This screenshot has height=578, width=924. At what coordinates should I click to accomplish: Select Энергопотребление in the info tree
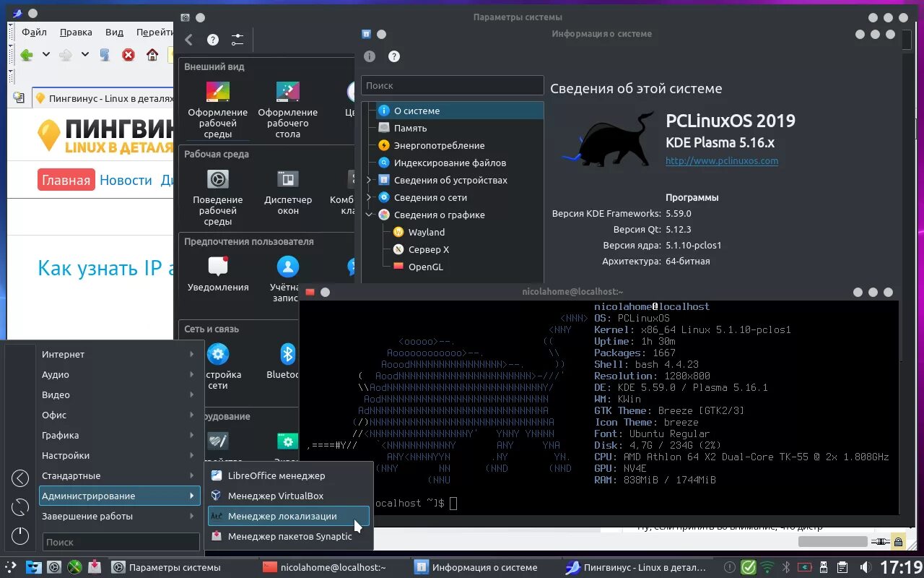click(x=439, y=145)
